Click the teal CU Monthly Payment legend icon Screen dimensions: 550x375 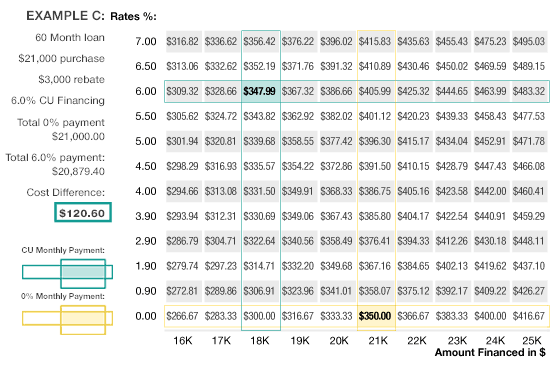click(67, 274)
